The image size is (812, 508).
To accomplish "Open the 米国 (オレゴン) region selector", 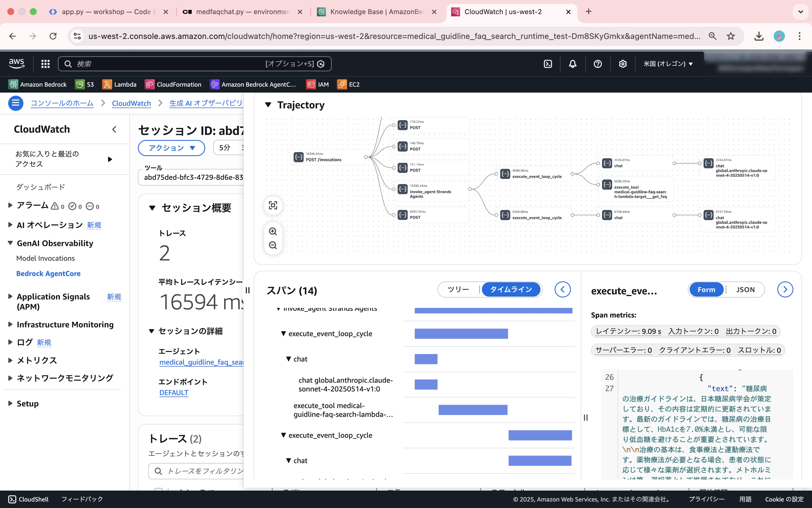I will tap(668, 64).
